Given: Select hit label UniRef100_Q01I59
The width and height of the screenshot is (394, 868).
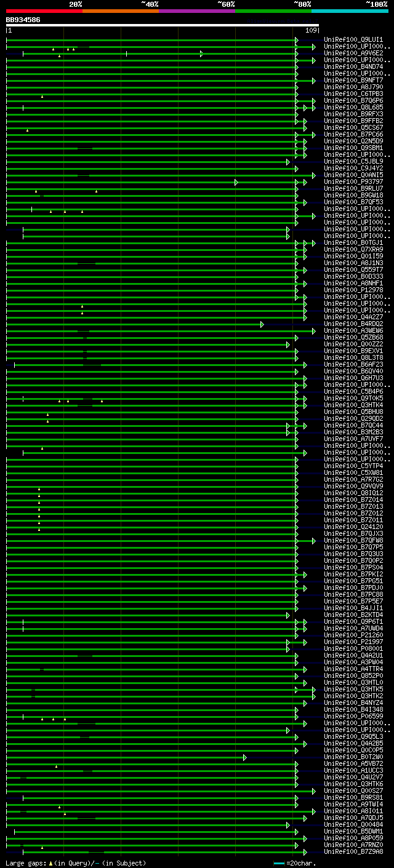Looking at the screenshot, I should [x=353, y=257].
